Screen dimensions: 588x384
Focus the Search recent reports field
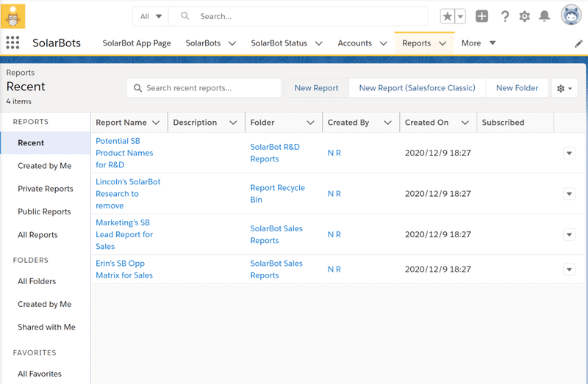204,88
